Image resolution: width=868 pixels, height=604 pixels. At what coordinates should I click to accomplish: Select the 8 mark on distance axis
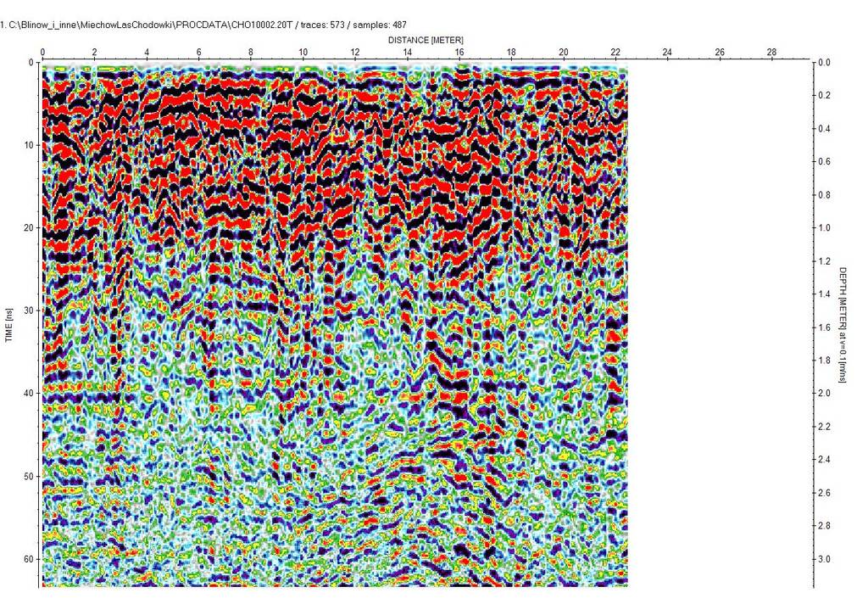pyautogui.click(x=251, y=53)
